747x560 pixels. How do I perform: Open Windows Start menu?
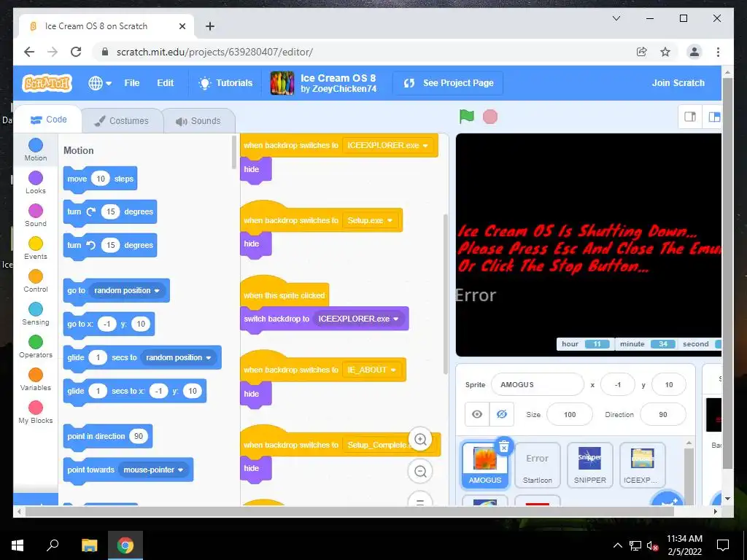18,545
